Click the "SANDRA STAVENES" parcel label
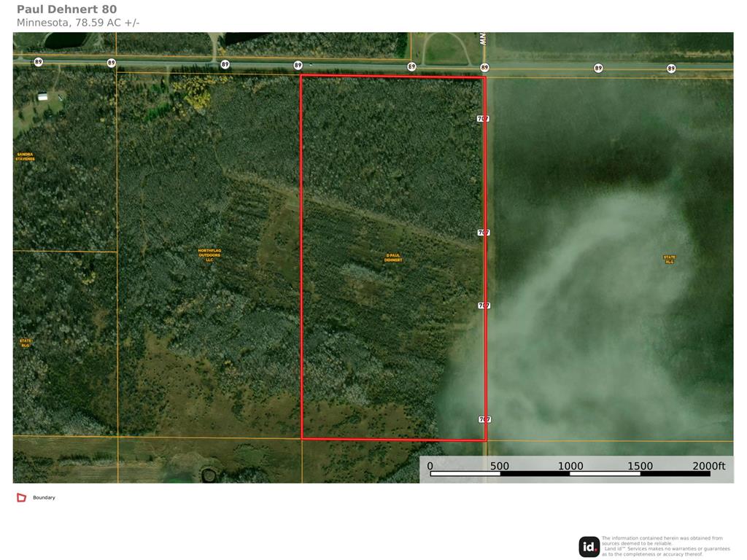The width and height of the screenshot is (747, 560). [x=25, y=157]
